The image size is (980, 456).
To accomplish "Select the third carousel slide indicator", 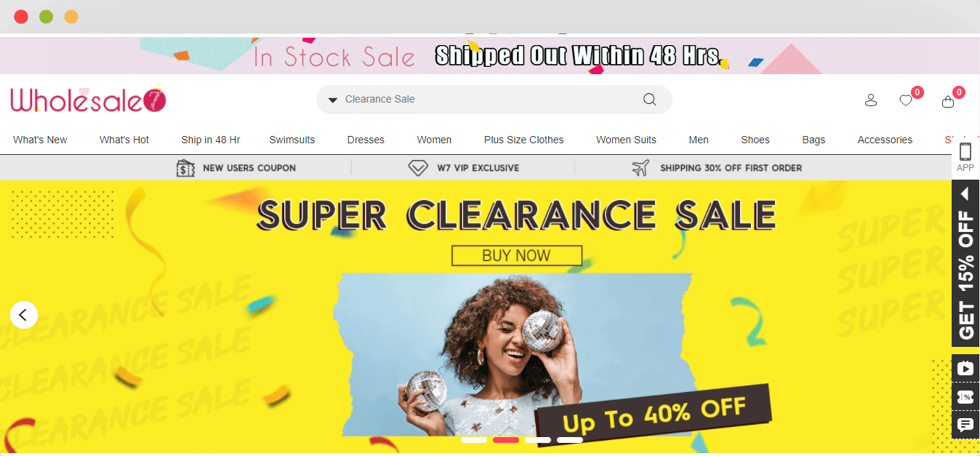I will point(538,440).
